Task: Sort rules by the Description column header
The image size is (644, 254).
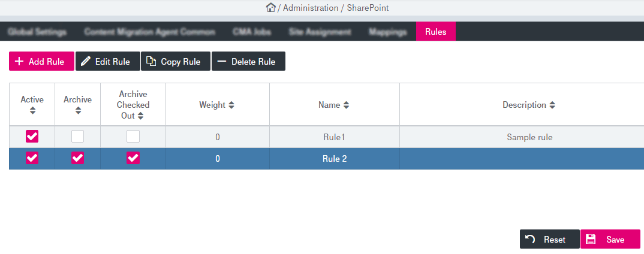Action: [529, 105]
